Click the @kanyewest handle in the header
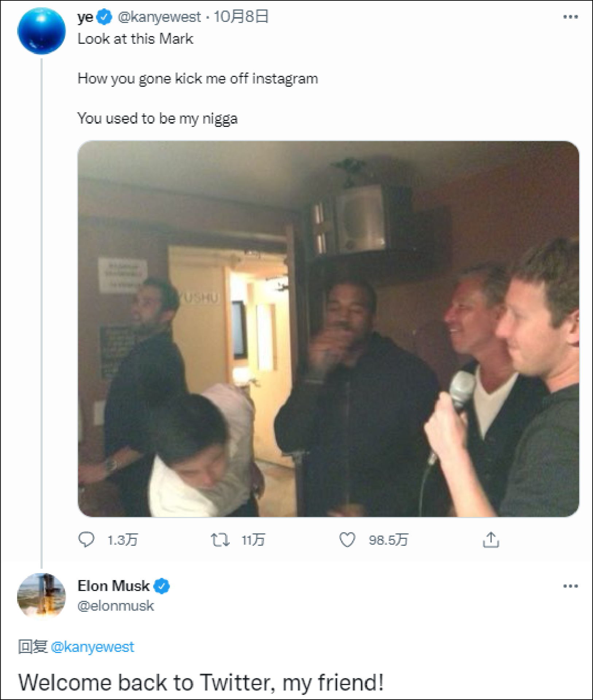 (x=159, y=17)
